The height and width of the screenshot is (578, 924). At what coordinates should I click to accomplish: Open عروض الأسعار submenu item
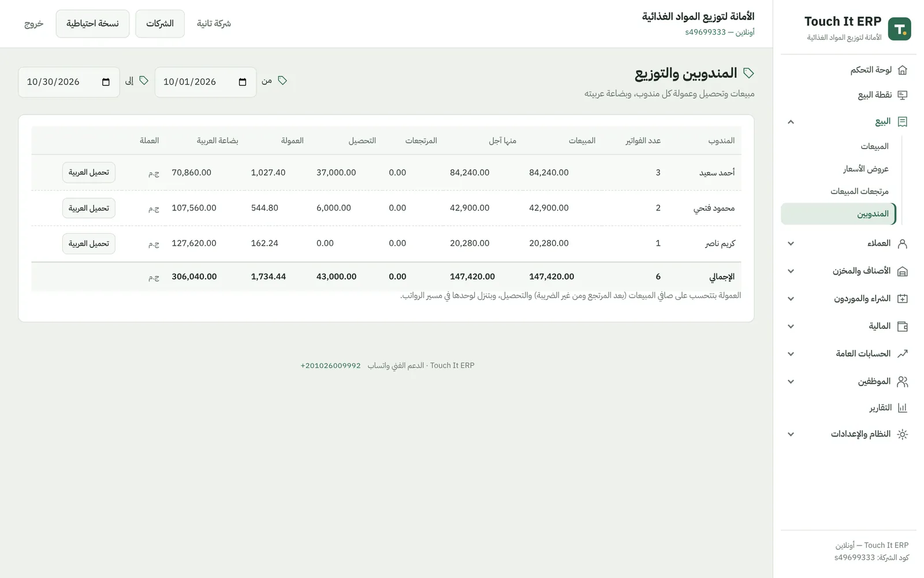point(866,169)
